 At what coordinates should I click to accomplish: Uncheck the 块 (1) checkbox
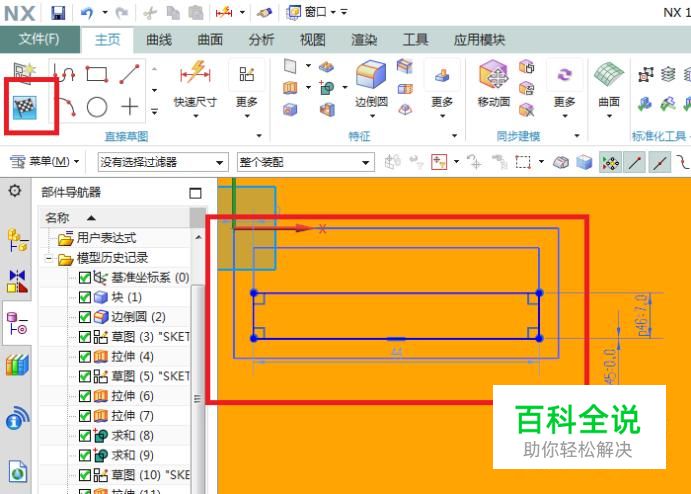(85, 297)
